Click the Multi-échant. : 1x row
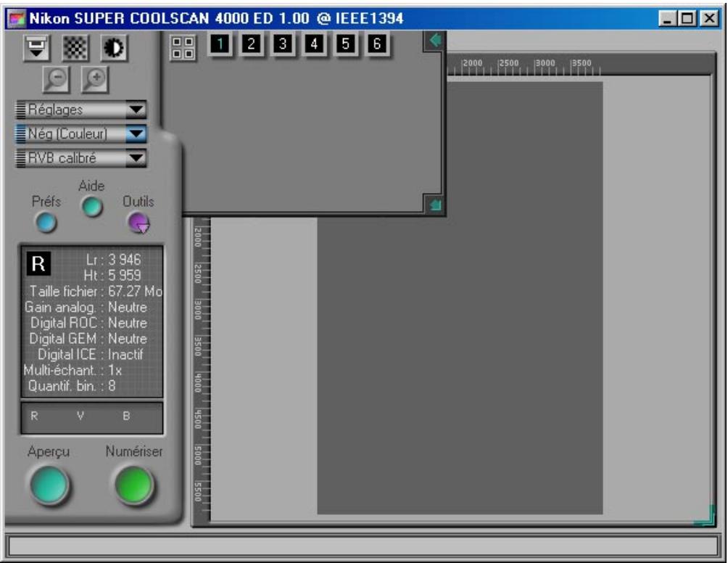 pos(73,371)
